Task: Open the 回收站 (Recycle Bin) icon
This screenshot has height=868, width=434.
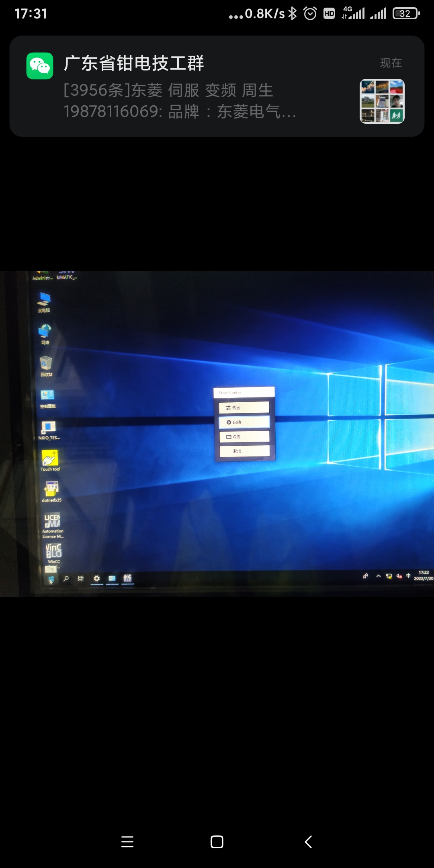Action: 46,365
